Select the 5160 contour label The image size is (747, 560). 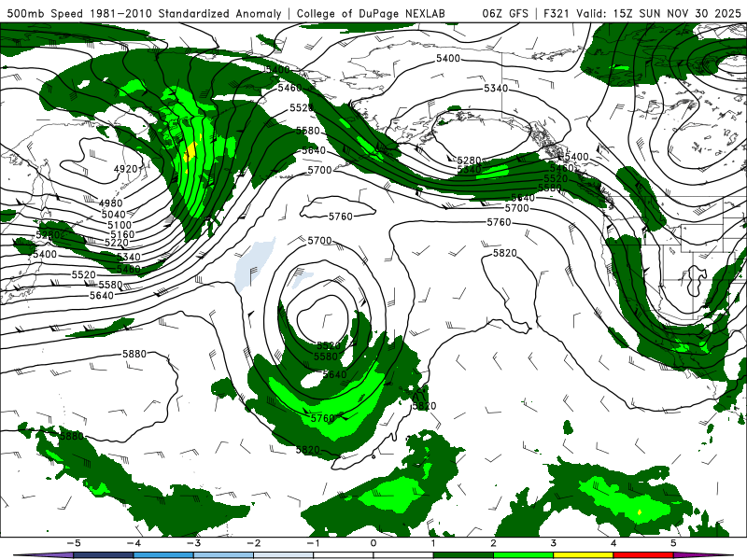tap(122, 234)
